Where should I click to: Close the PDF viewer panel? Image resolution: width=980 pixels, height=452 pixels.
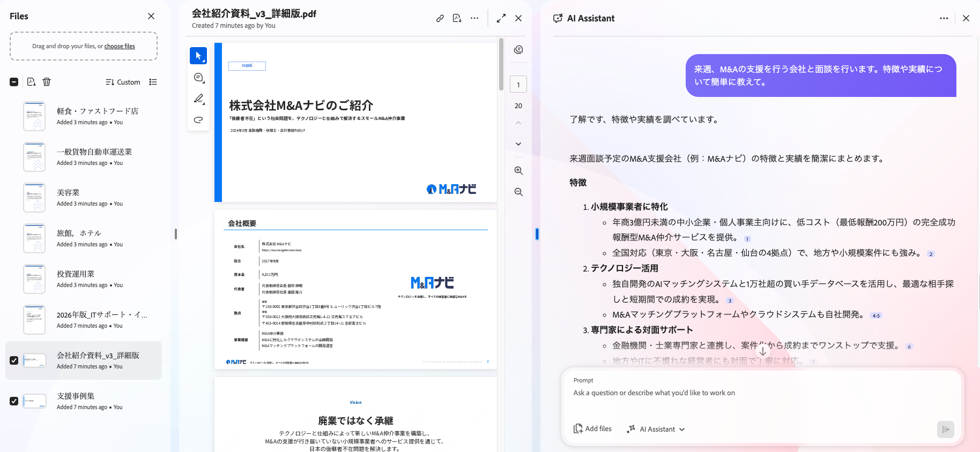pyautogui.click(x=518, y=18)
